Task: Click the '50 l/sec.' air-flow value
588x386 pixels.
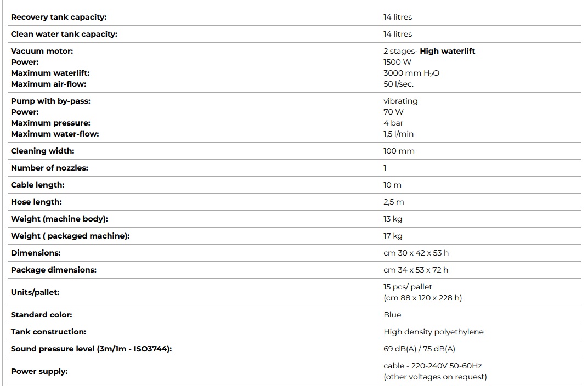Action: coord(398,84)
